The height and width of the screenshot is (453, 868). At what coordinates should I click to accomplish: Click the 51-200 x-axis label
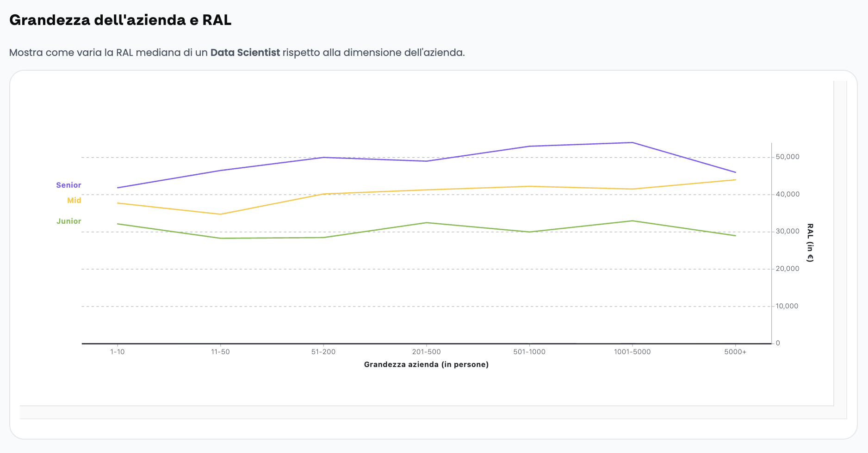coord(323,352)
